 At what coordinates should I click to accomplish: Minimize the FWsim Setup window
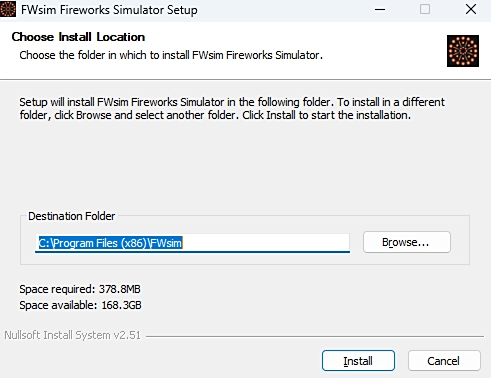(x=380, y=9)
